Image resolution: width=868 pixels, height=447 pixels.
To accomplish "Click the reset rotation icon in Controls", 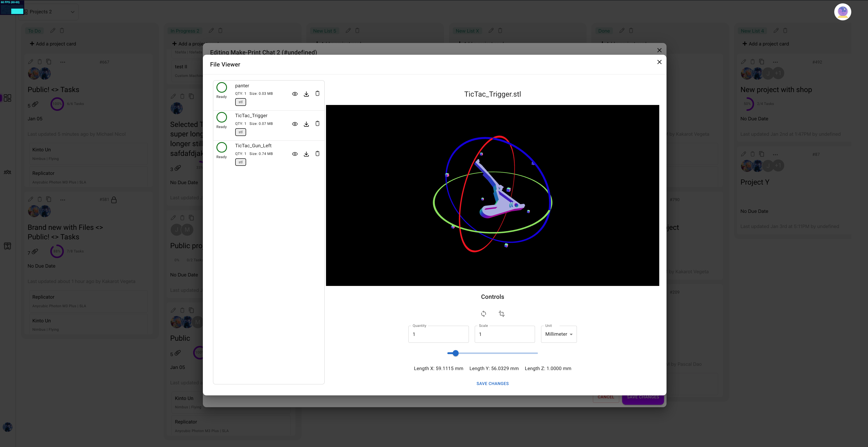I will coord(483,314).
